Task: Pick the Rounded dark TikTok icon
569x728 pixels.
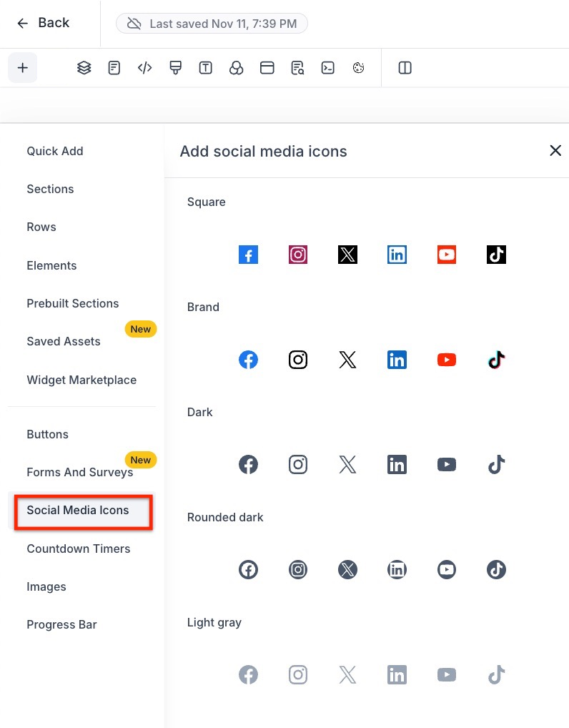Action: [496, 570]
